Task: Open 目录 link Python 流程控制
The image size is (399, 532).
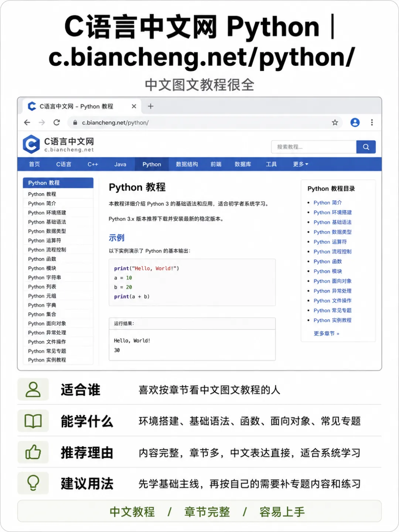Action: [x=332, y=252]
